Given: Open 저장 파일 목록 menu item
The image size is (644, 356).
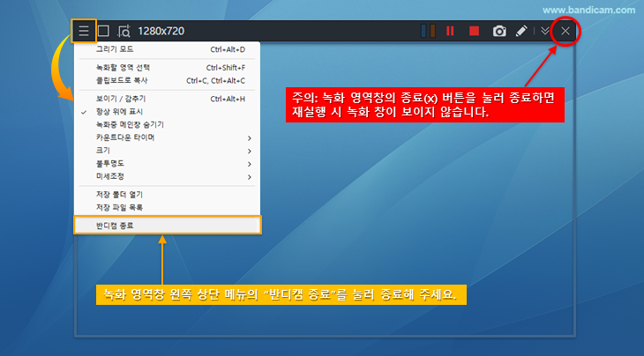Looking at the screenshot, I should pyautogui.click(x=167, y=208).
